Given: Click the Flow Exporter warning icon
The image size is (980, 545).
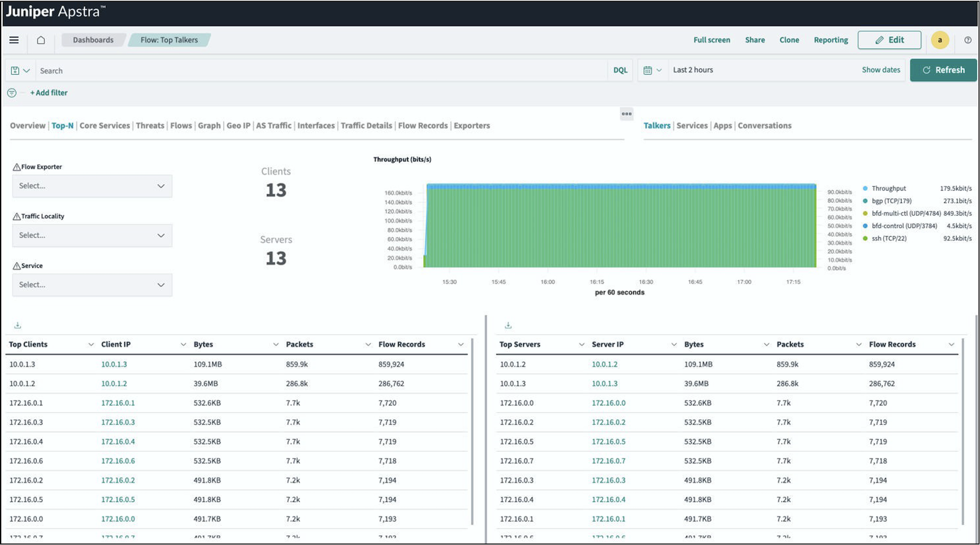Looking at the screenshot, I should click(17, 167).
